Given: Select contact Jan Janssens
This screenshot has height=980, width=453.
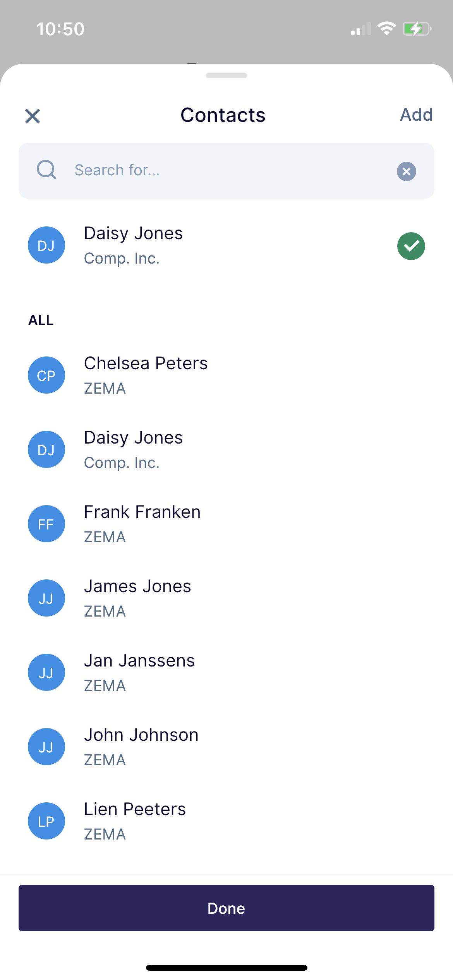Looking at the screenshot, I should point(226,672).
